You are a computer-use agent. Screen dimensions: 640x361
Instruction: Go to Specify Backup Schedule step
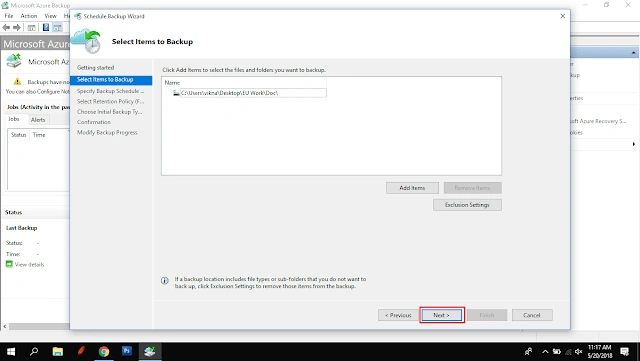pyautogui.click(x=110, y=91)
